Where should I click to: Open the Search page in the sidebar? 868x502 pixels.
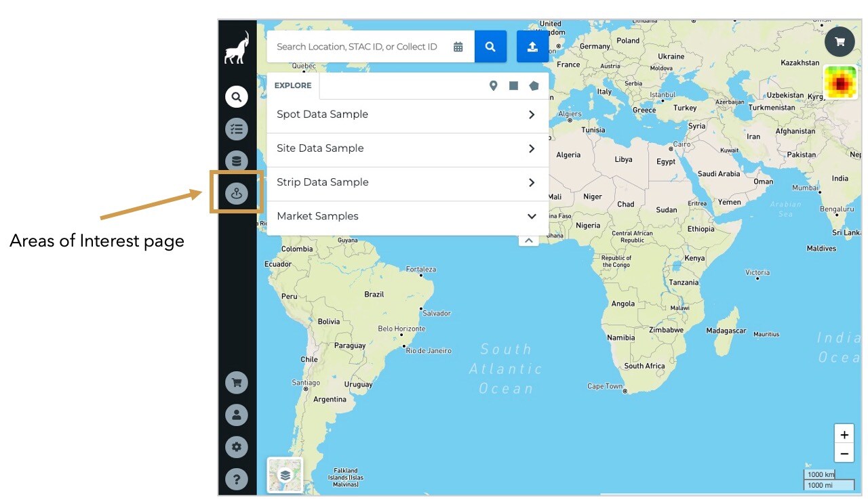[237, 97]
